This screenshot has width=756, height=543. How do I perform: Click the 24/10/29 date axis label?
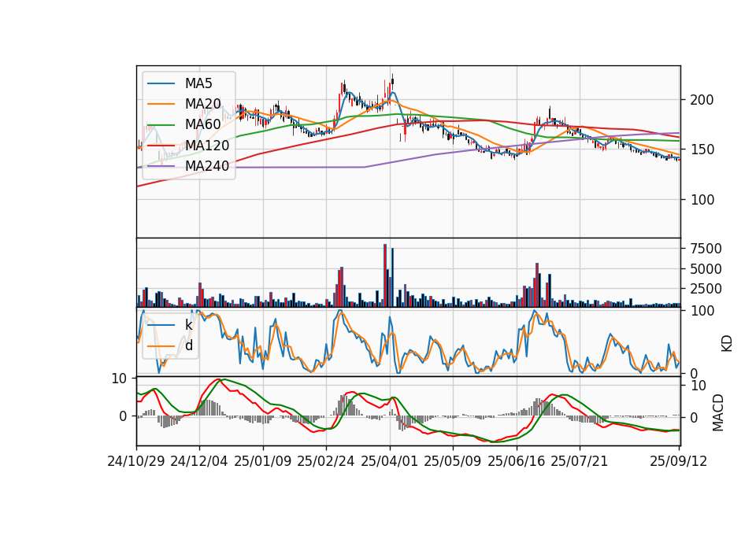click(136, 461)
